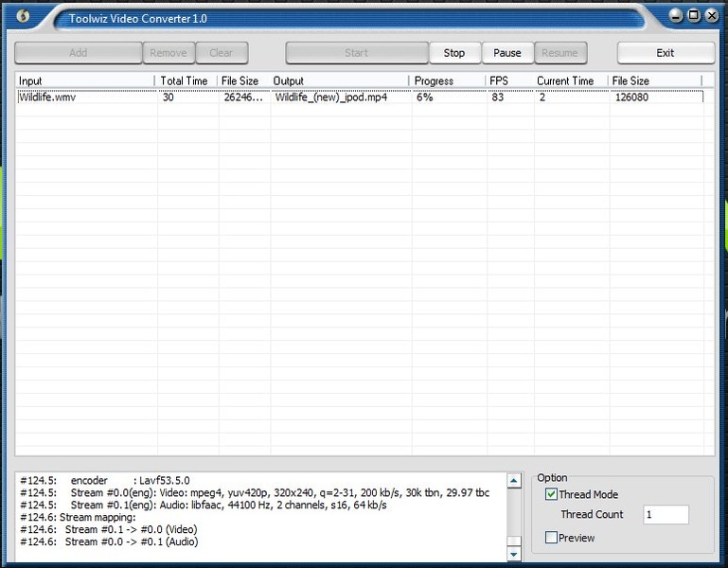Click the Start button

pyautogui.click(x=357, y=53)
